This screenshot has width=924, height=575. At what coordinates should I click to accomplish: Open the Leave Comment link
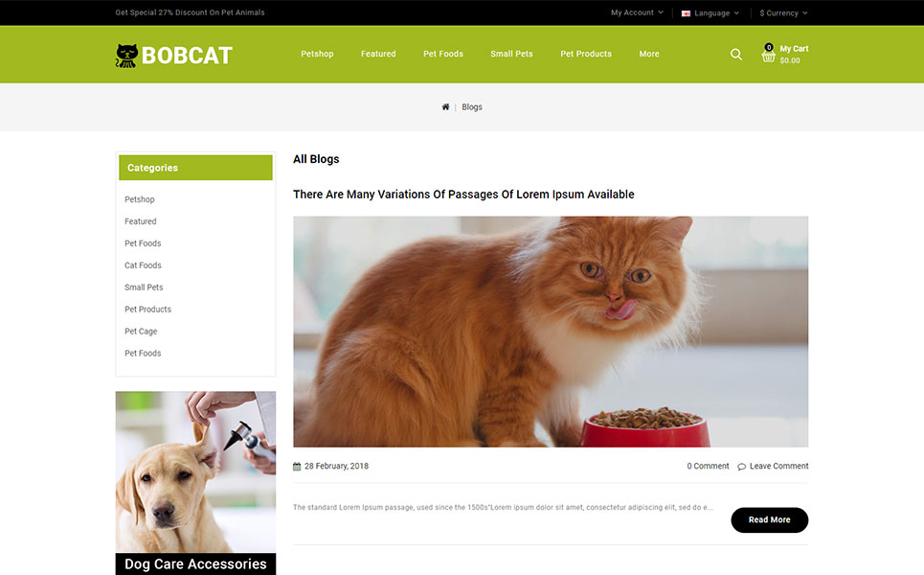tap(778, 466)
